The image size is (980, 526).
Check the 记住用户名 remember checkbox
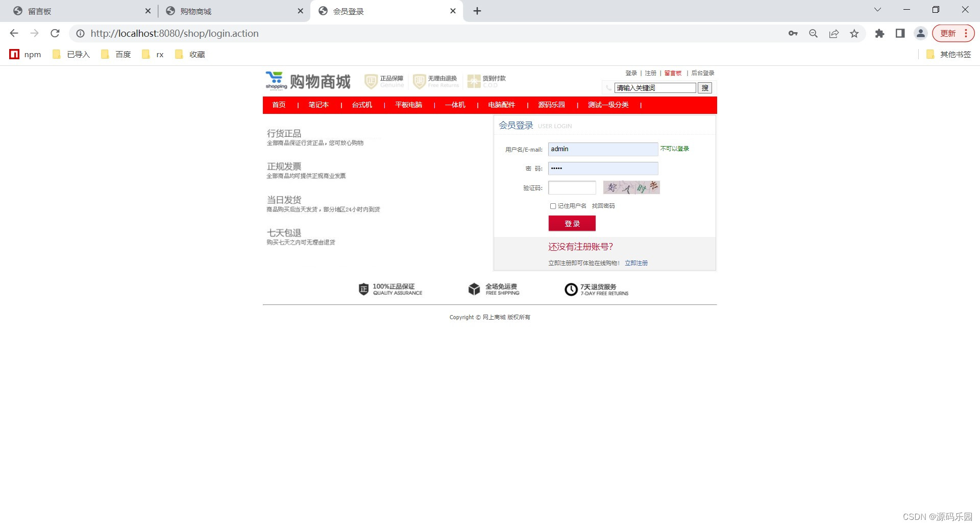pos(553,206)
